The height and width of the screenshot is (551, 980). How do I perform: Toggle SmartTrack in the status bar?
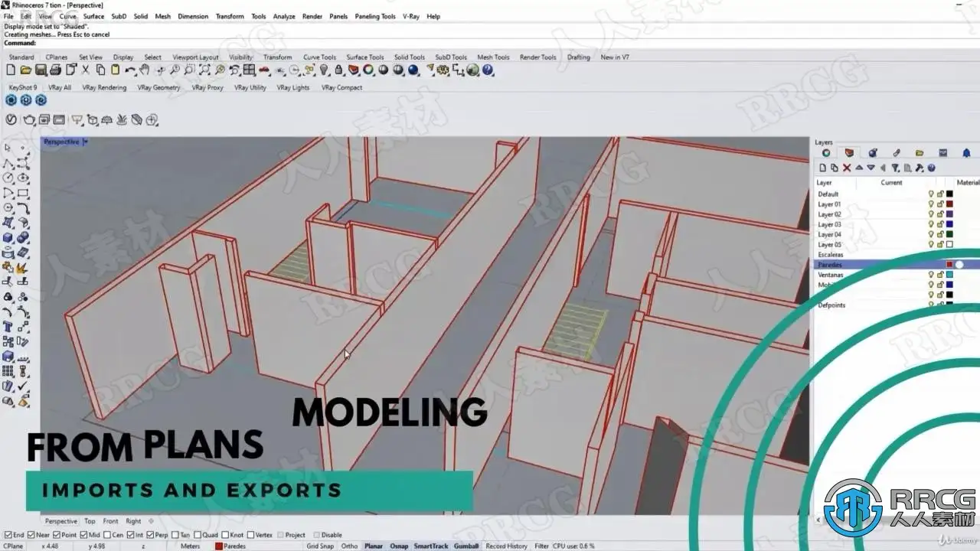(x=431, y=546)
